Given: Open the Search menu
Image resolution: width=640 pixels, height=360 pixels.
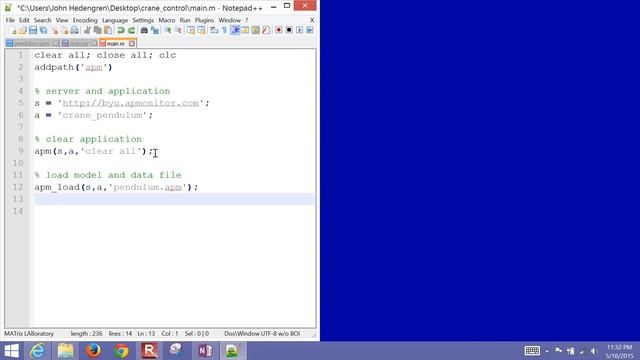Looking at the screenshot, I should 42,20.
